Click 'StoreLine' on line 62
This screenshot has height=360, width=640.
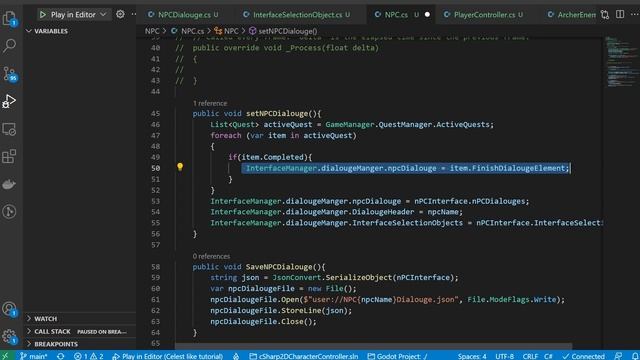click(x=301, y=311)
